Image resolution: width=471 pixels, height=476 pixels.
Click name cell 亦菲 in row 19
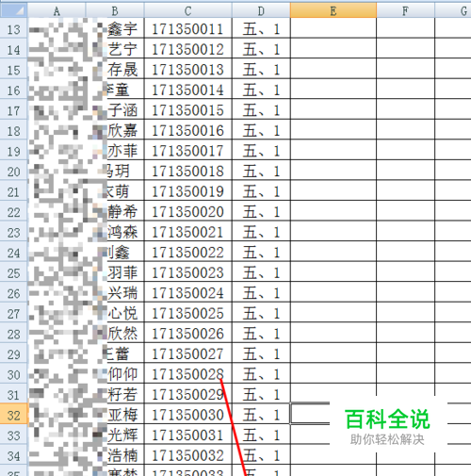coord(122,151)
